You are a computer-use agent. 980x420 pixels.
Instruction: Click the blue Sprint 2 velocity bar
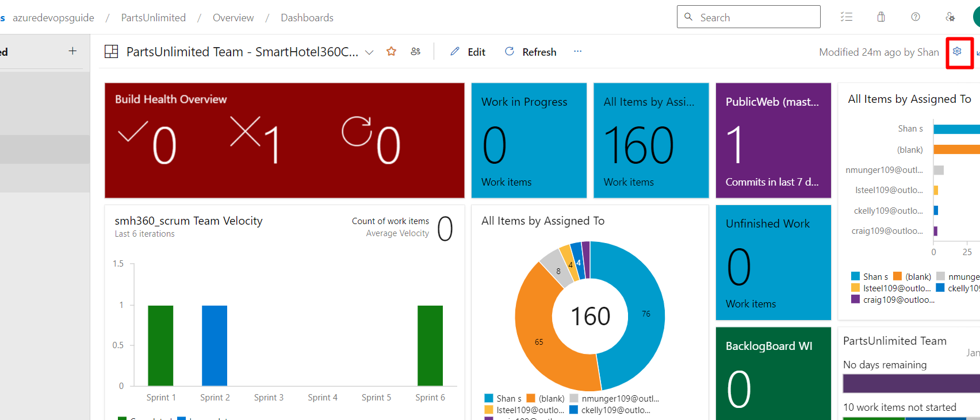(215, 345)
